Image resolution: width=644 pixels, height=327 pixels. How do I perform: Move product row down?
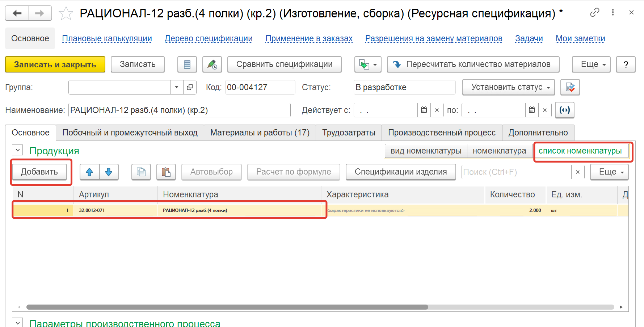[109, 172]
